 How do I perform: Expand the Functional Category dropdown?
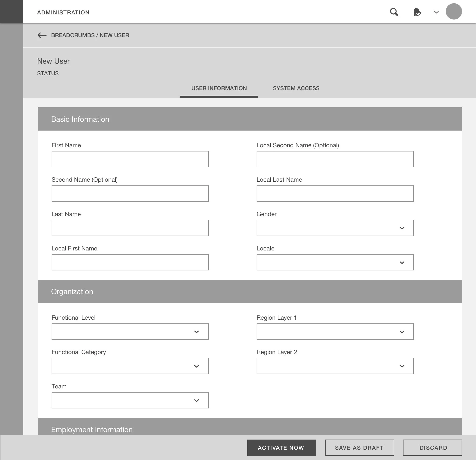click(x=130, y=366)
